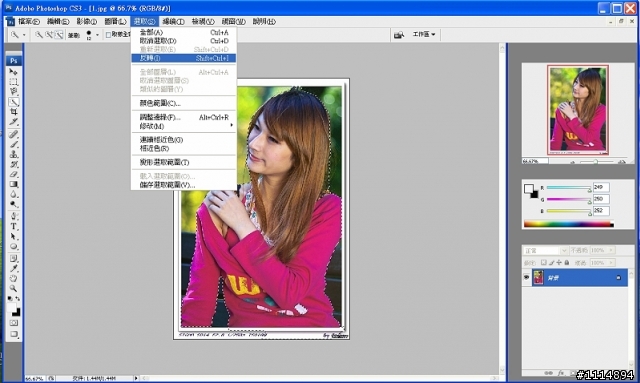
Task: Choose 反轉(I) from the Select menu
Action: click(x=184, y=58)
